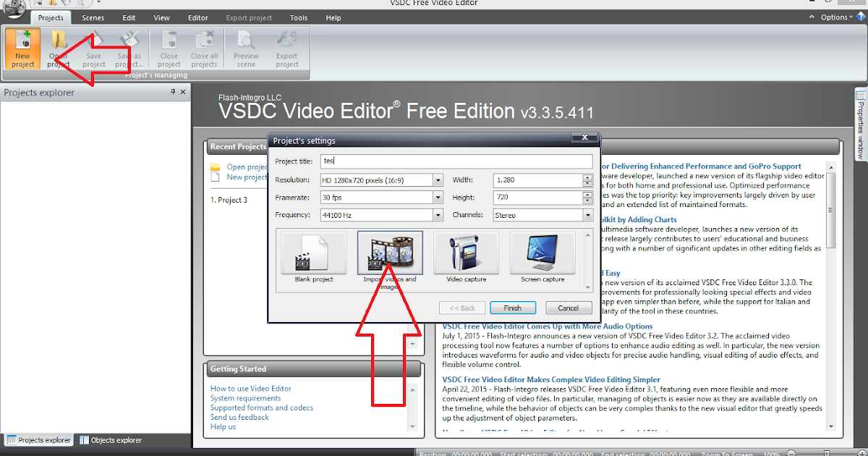Click the Preview scene ribbon icon
This screenshot has width=868, height=456.
pos(247,48)
